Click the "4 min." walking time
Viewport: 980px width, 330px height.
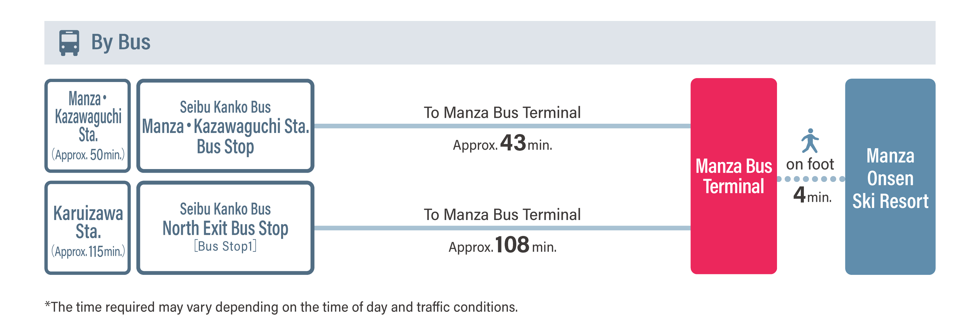812,195
